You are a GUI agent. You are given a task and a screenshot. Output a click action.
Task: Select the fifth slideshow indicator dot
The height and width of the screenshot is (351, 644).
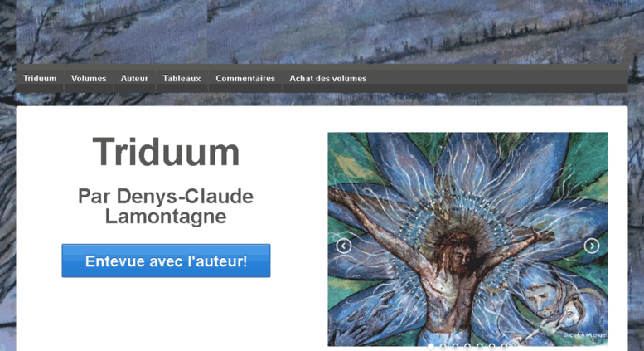click(480, 347)
